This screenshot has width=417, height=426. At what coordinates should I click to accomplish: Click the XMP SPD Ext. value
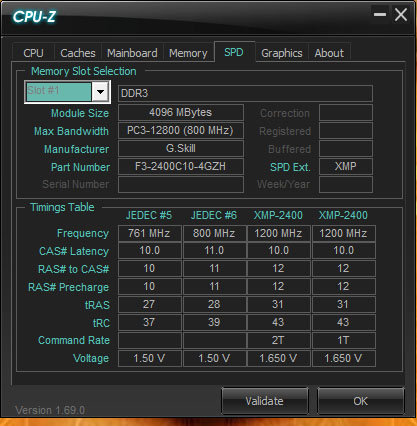click(346, 166)
